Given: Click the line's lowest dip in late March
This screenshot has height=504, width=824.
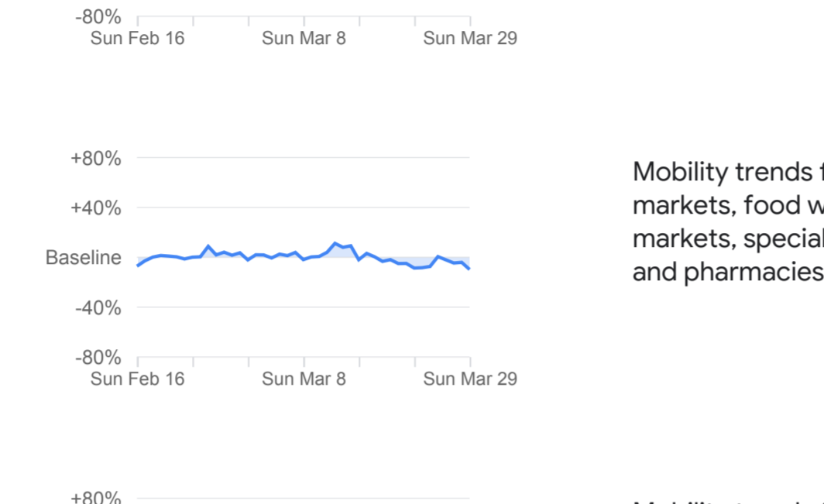Looking at the screenshot, I should click(x=416, y=268).
